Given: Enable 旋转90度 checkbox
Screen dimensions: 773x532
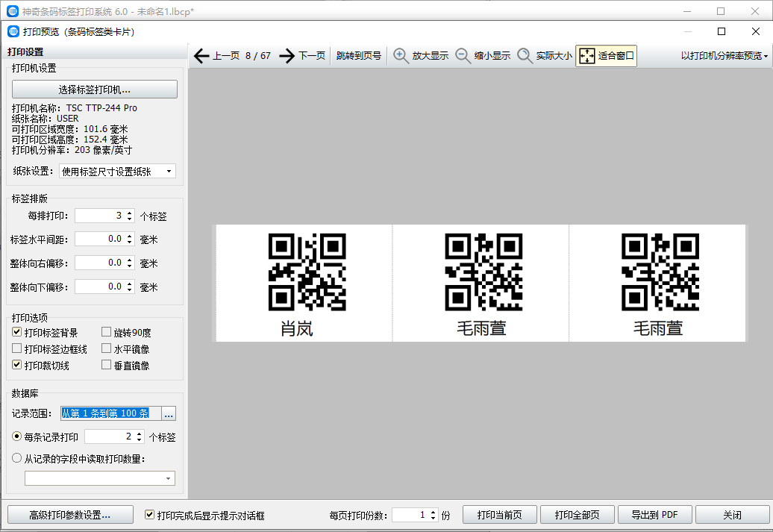Looking at the screenshot, I should point(106,332).
